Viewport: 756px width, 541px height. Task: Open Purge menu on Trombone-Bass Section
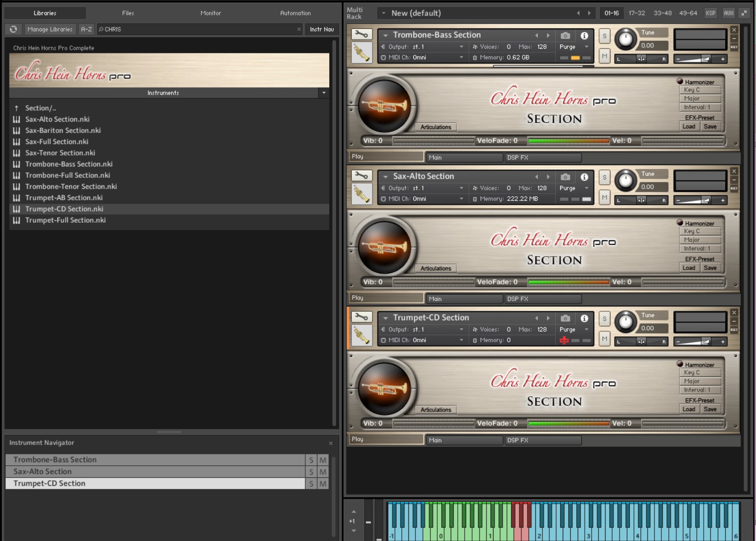(574, 46)
